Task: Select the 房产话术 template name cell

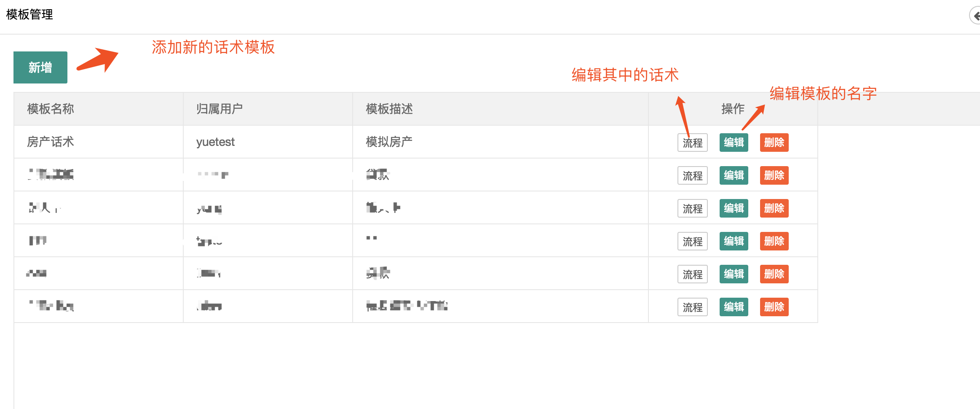Action: point(51,142)
